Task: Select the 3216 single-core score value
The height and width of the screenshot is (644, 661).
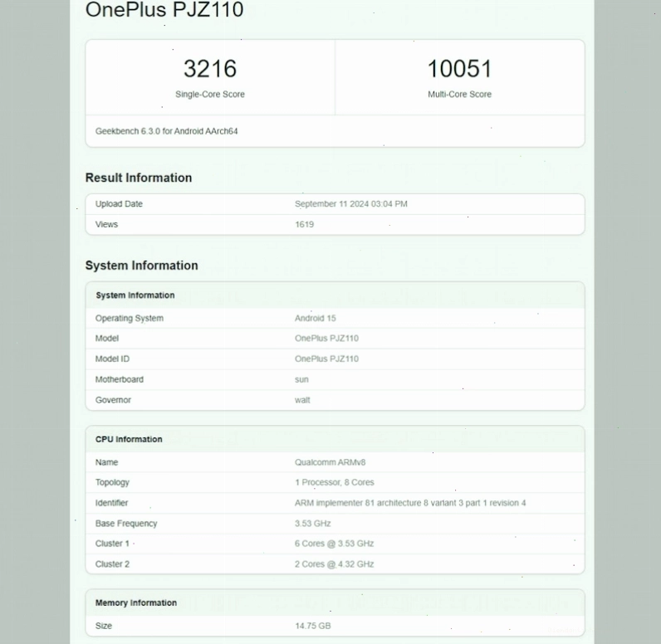Action: [210, 69]
